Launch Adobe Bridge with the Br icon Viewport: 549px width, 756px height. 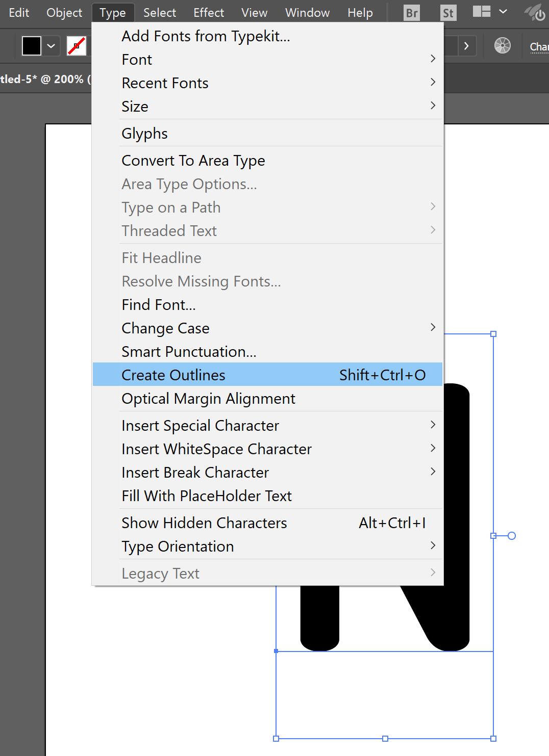point(411,13)
